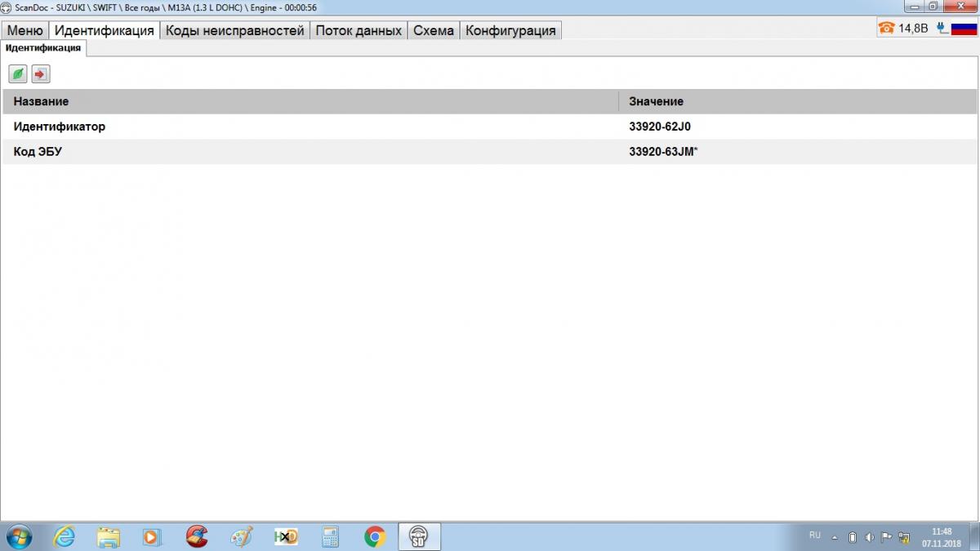Click the value 33920-63JM*
Viewport: 980px width, 551px height.
pos(663,151)
